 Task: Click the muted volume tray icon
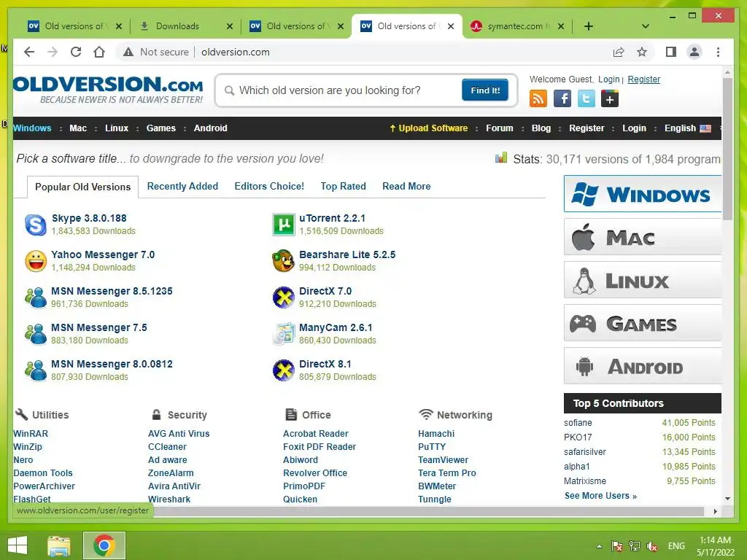click(x=651, y=546)
